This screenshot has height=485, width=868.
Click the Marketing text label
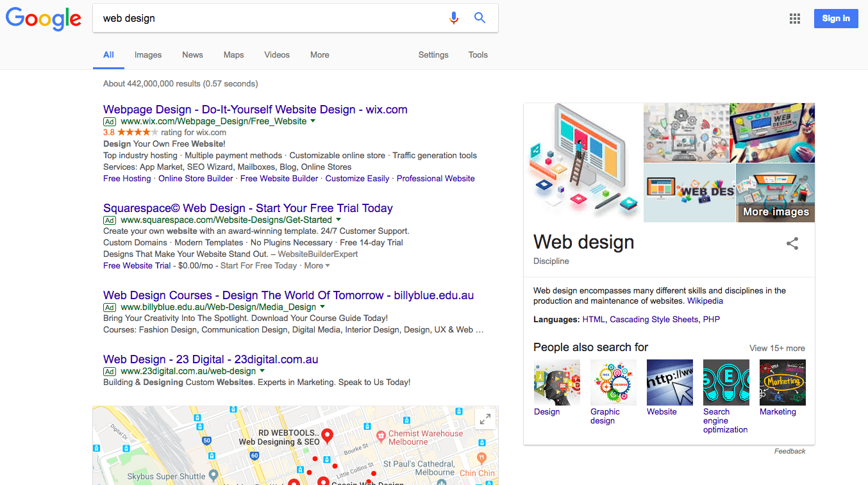pyautogui.click(x=778, y=412)
